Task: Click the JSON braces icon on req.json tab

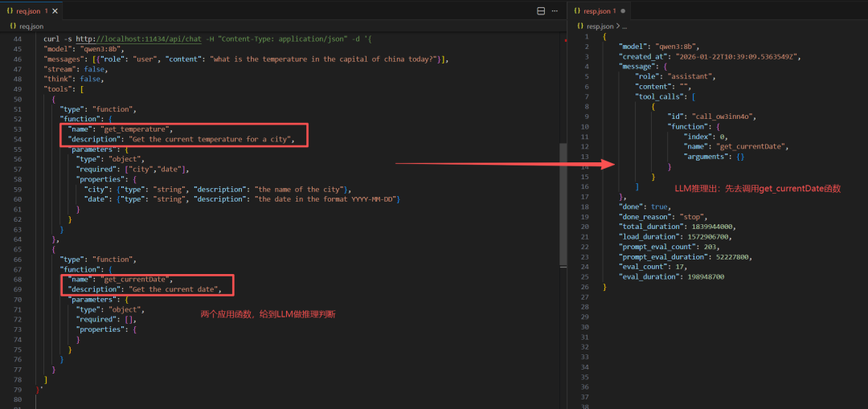Action: 10,11
